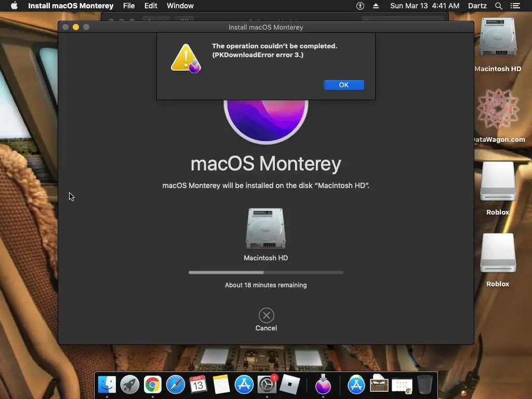
Task: Click the install destination disk description text
Action: 265,185
